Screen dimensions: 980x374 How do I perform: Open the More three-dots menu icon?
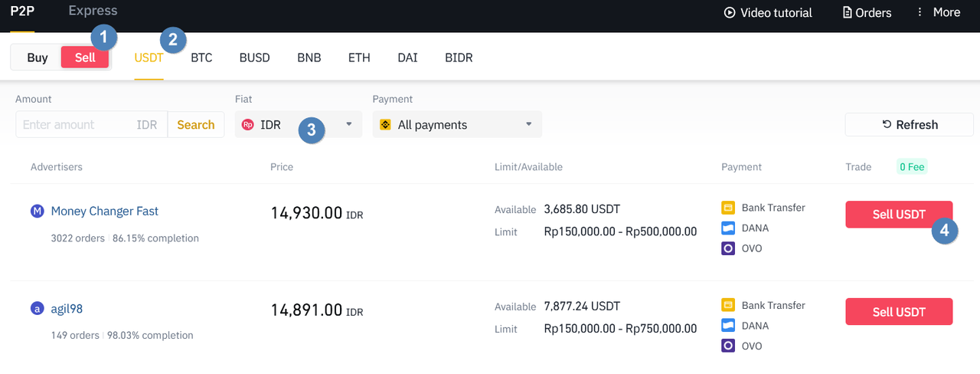coord(920,12)
